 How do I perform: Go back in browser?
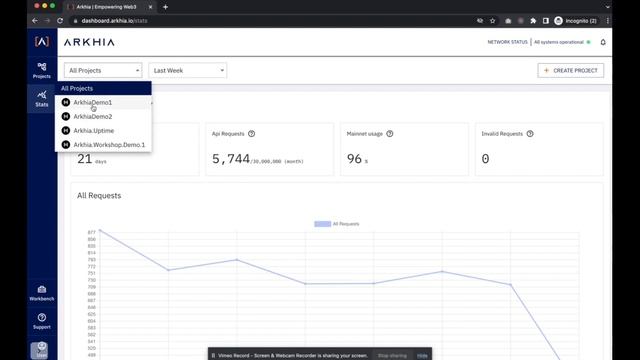click(x=35, y=20)
